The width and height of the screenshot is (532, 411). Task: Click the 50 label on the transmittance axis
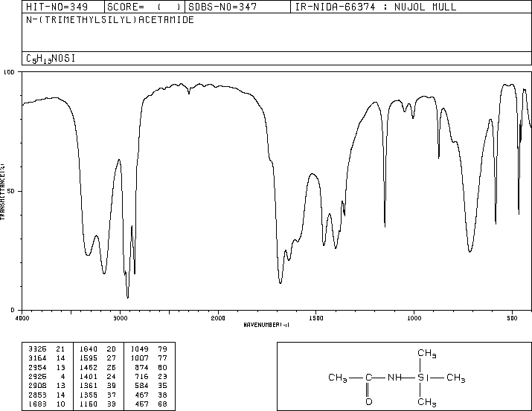click(x=11, y=191)
